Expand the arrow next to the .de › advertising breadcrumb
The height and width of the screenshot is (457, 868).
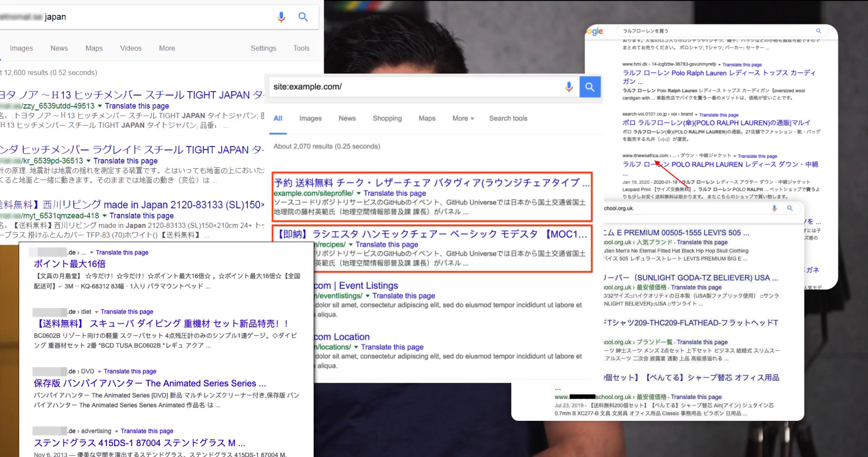tap(116, 431)
